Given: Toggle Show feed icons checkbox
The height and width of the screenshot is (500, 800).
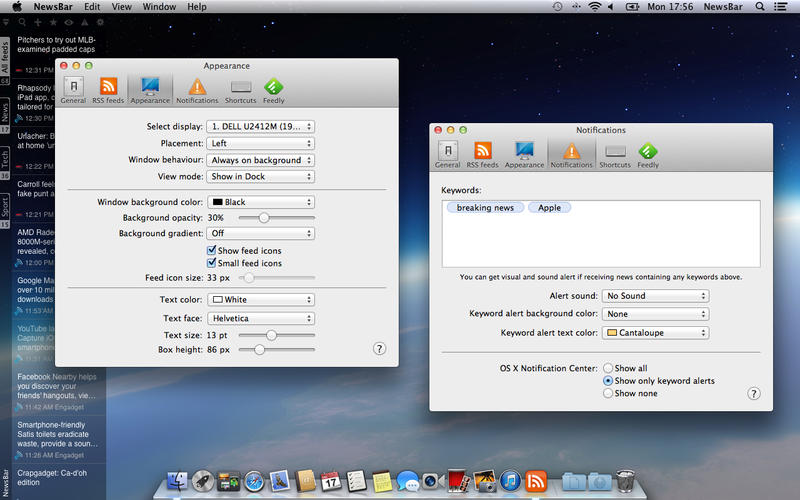Looking at the screenshot, I should click(x=211, y=251).
